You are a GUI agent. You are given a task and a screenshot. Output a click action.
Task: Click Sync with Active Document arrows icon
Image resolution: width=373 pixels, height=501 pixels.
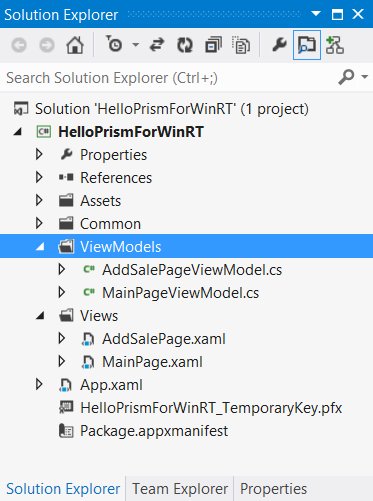[157, 45]
